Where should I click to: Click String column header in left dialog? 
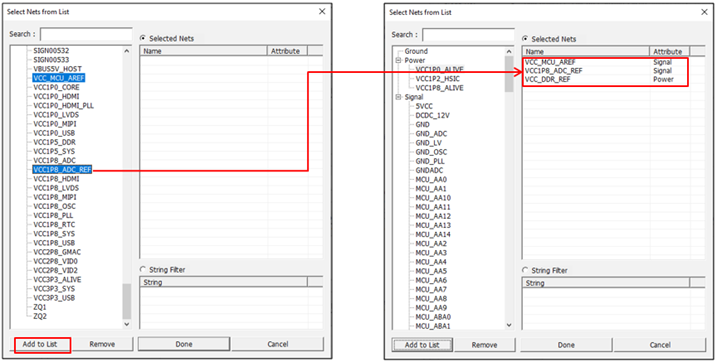(224, 282)
